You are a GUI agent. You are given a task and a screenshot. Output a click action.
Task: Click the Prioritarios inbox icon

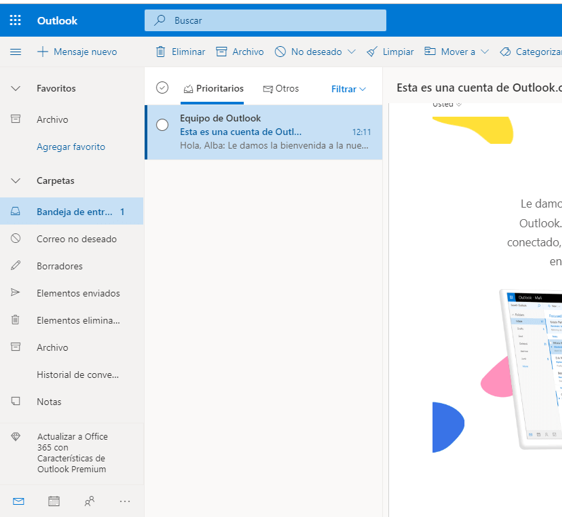point(189,89)
